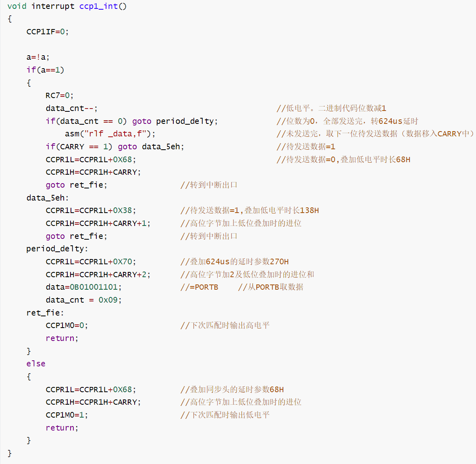Click the CCPR1L+0X70 assignment line
This screenshot has height=464, width=476.
pos(91,261)
